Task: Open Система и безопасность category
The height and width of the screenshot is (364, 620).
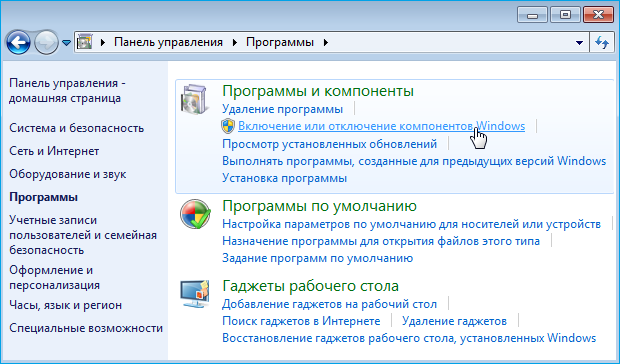Action: (x=77, y=128)
